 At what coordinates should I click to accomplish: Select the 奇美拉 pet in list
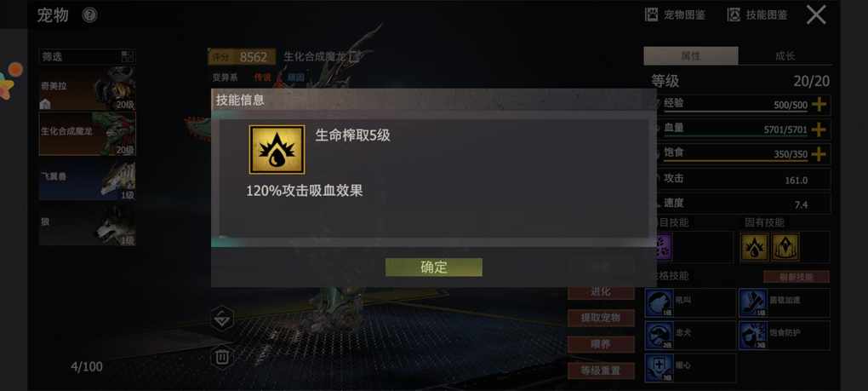(87, 89)
